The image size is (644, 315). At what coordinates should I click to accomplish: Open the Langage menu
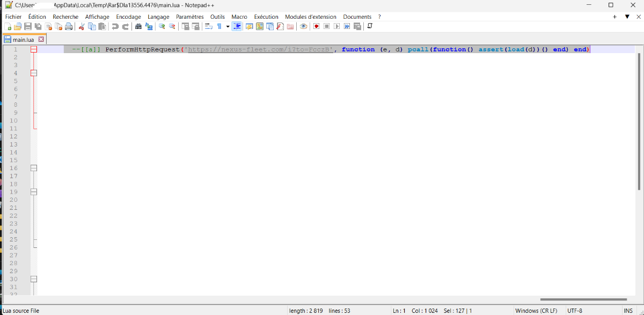[x=158, y=17]
